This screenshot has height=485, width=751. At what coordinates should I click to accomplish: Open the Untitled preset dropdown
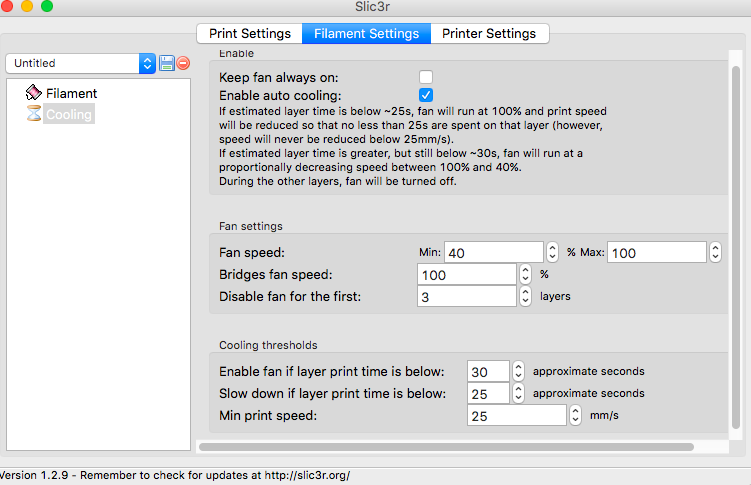80,63
